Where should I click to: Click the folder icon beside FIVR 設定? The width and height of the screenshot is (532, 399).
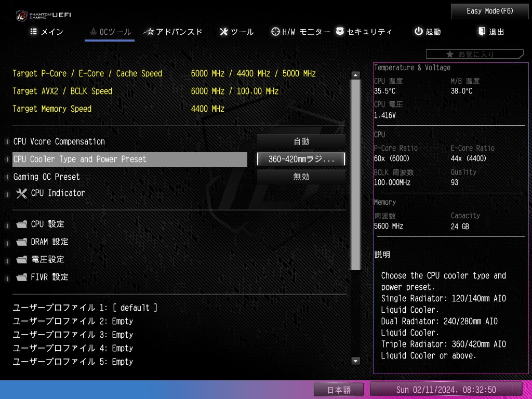[x=21, y=277]
